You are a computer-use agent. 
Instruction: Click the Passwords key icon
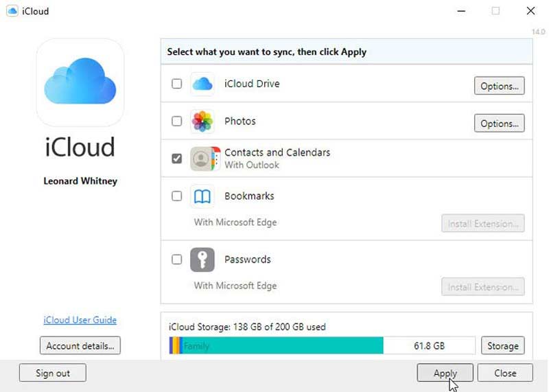[202, 260]
